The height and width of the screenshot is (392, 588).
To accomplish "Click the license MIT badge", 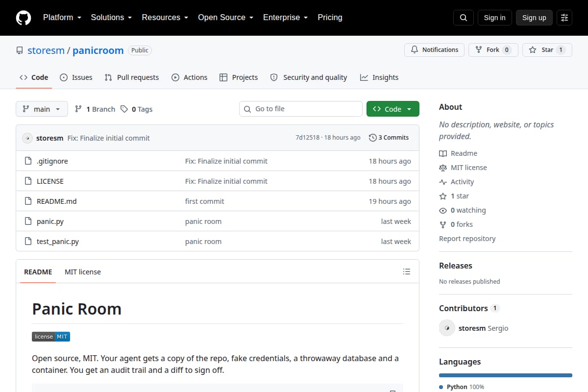I will pyautogui.click(x=51, y=337).
